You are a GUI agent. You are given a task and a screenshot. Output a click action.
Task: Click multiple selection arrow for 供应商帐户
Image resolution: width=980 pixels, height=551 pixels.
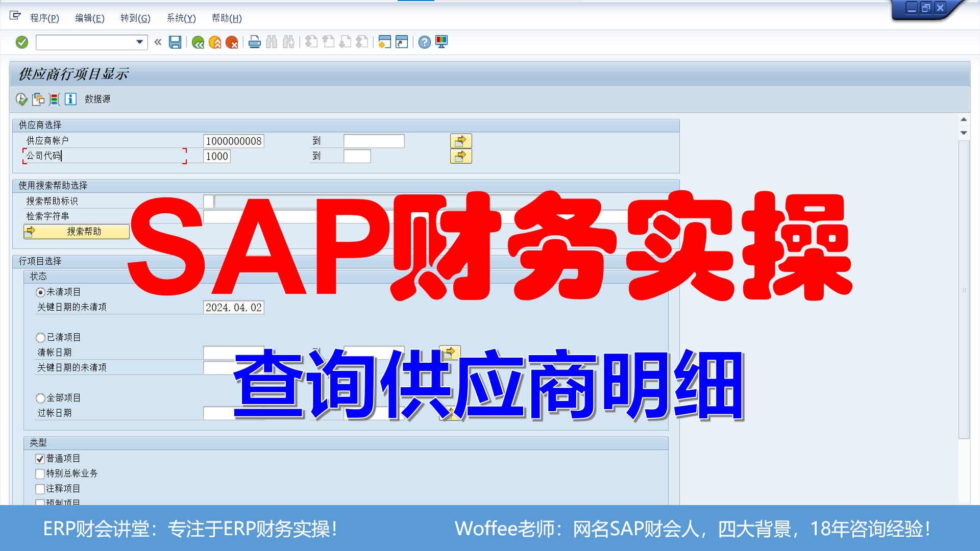point(461,141)
